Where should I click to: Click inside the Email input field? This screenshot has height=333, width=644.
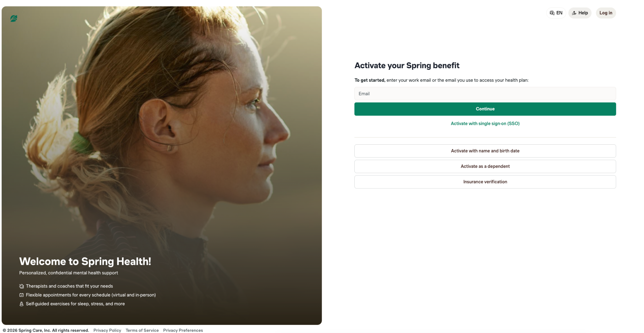coord(485,93)
